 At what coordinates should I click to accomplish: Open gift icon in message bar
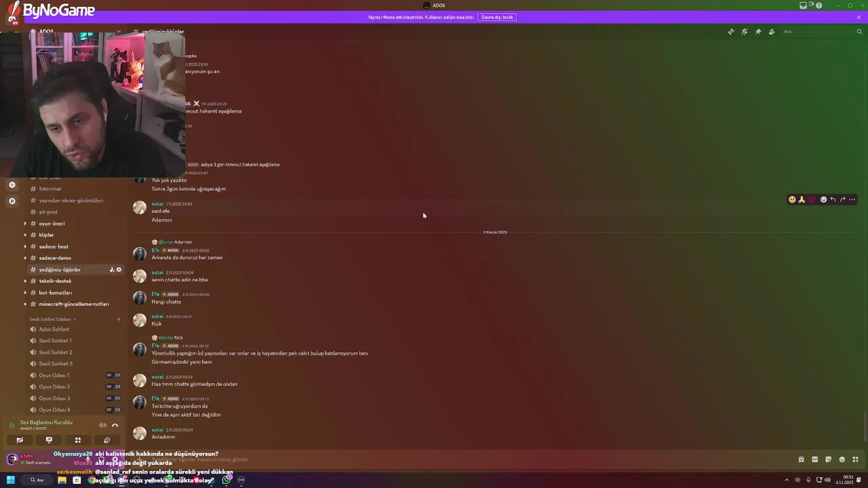[x=801, y=460]
